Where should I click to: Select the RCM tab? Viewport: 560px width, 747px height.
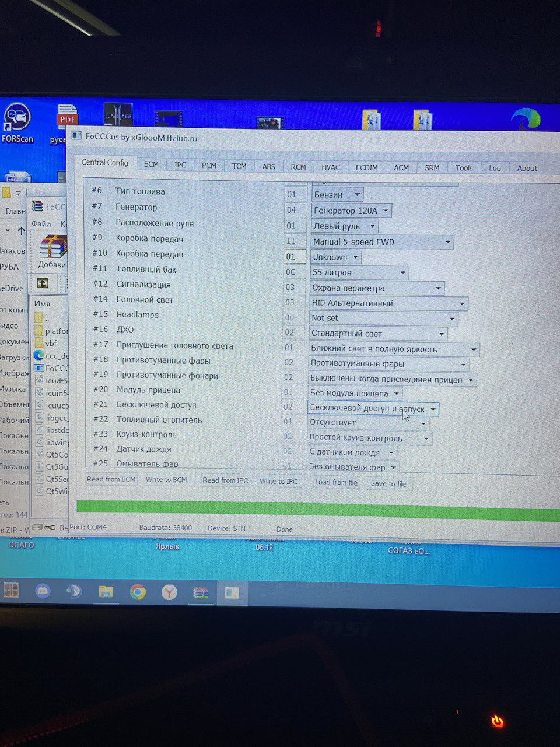(299, 167)
